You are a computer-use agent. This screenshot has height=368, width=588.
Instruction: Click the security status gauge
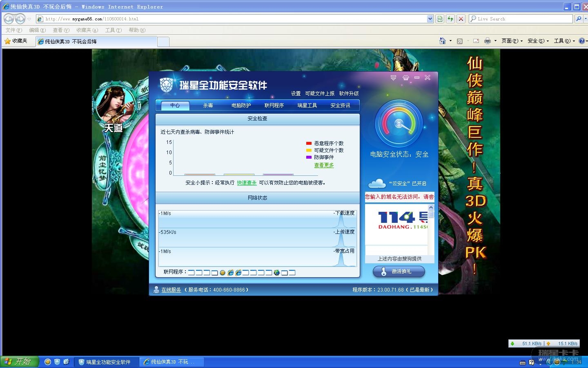pos(399,123)
